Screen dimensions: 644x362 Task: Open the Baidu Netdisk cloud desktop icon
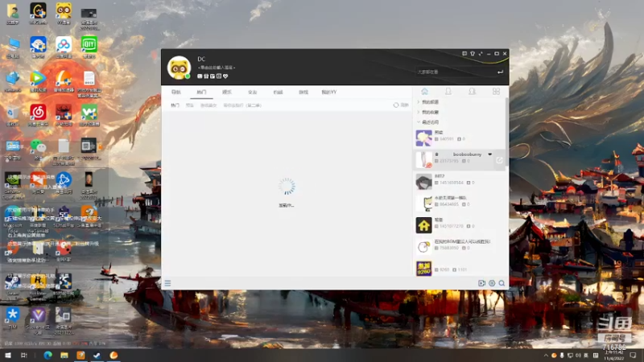click(x=64, y=47)
